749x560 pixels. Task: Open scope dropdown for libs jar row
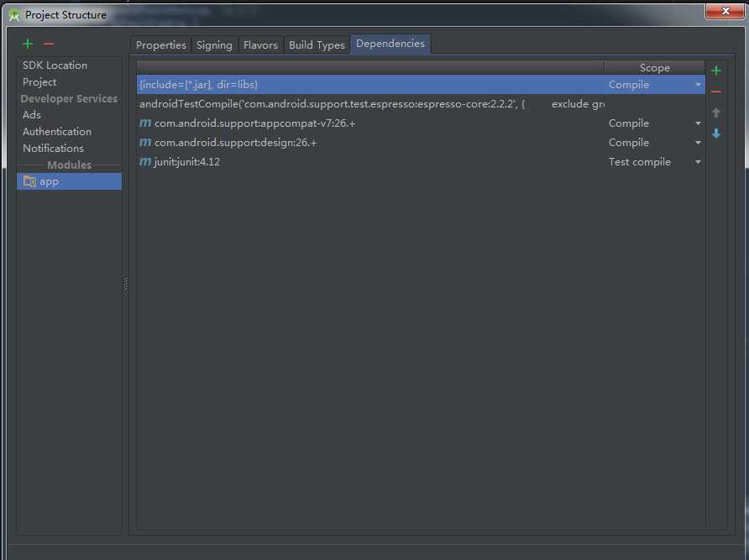click(x=698, y=85)
